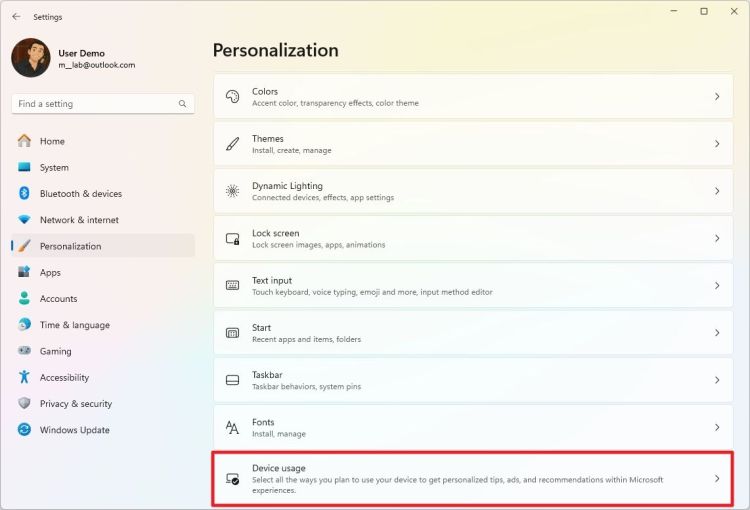Open Device usage using its chevron arrow
The image size is (750, 510).
click(717, 479)
